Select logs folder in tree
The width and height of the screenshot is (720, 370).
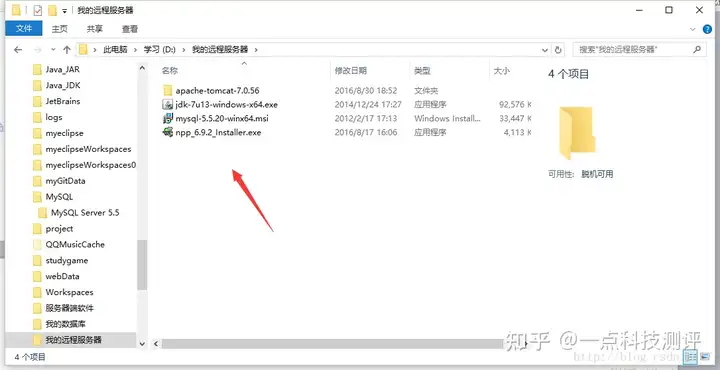54,117
